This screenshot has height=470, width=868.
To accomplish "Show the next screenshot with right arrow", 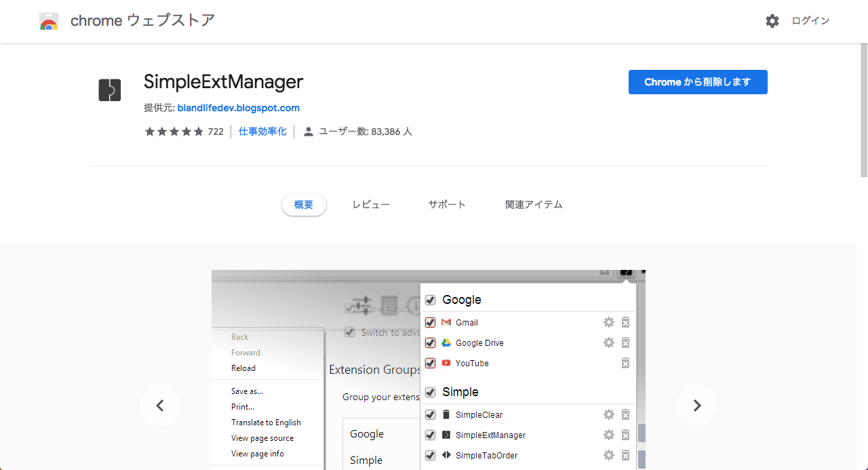I will pyautogui.click(x=697, y=406).
